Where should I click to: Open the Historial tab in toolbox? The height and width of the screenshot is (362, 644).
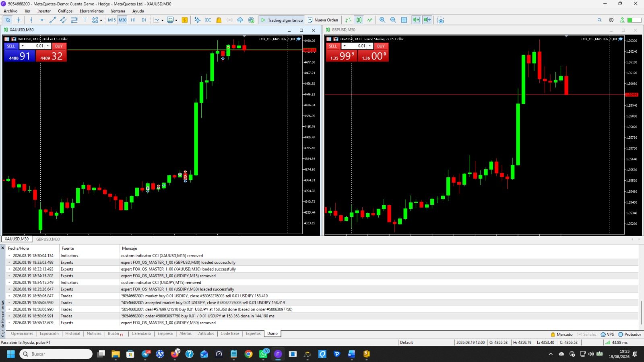[x=73, y=333]
